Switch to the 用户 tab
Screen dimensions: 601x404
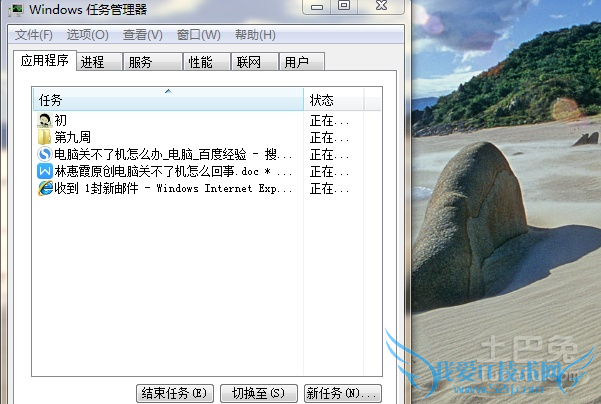[302, 62]
